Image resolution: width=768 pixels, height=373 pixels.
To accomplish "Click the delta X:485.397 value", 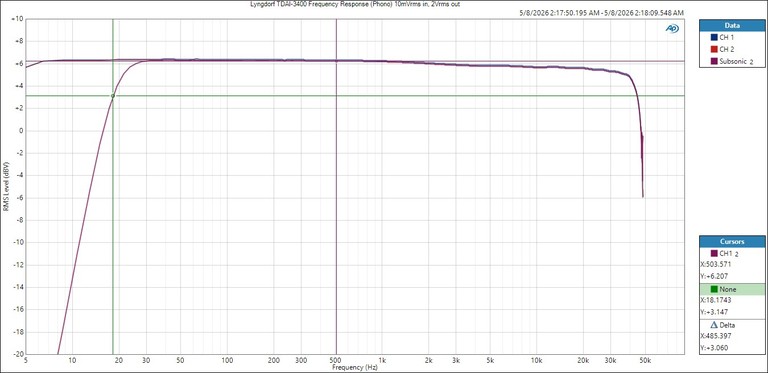I will pos(717,336).
